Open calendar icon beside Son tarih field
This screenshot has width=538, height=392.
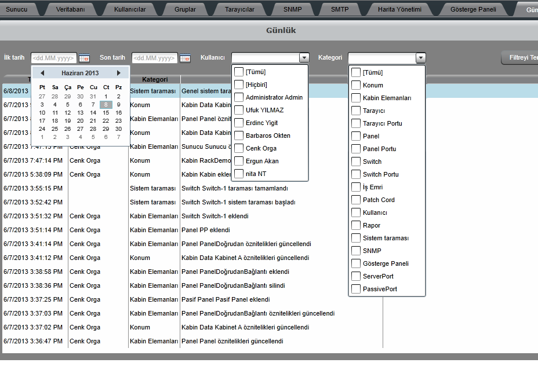pyautogui.click(x=185, y=58)
